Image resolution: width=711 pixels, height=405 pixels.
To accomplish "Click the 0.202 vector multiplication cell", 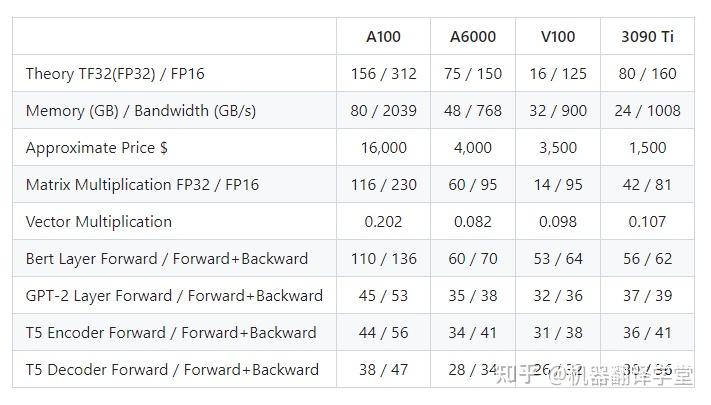I will click(x=383, y=222).
